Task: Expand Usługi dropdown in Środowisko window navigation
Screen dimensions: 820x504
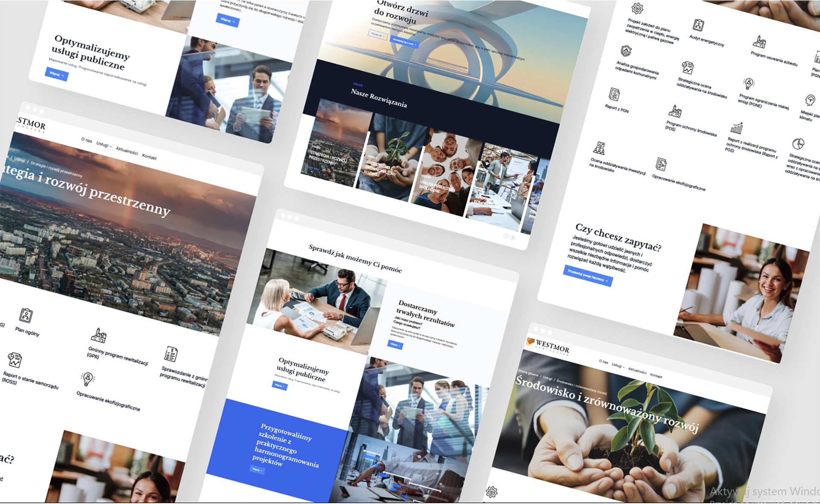Action: click(x=618, y=366)
